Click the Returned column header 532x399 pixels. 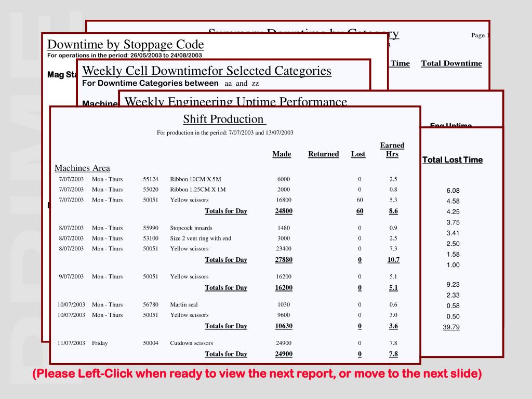click(x=323, y=154)
